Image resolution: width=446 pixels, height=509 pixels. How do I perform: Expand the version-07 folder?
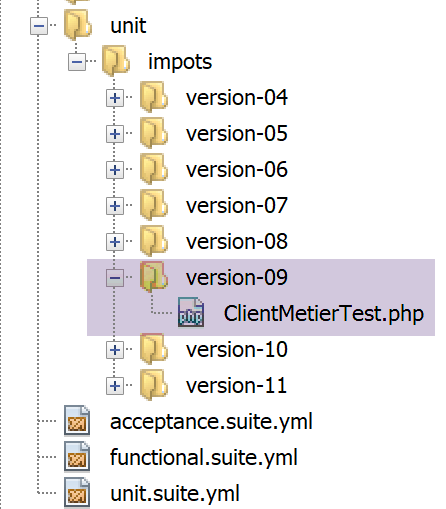click(x=115, y=206)
